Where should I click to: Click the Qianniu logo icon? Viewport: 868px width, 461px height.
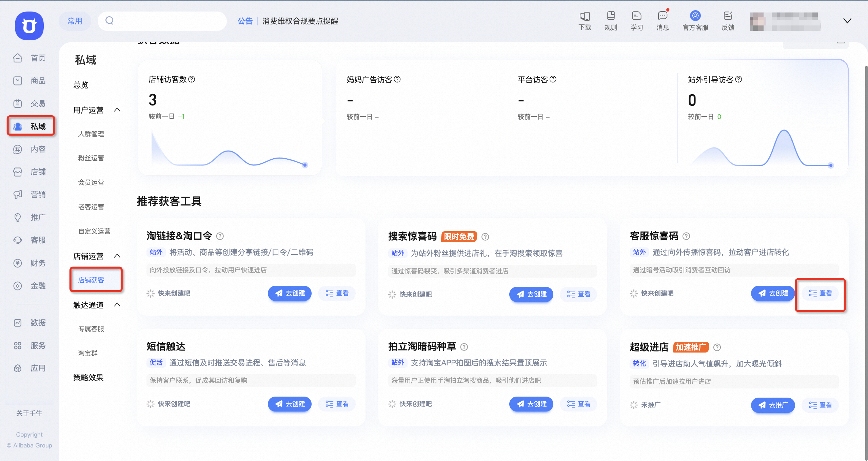pos(29,26)
